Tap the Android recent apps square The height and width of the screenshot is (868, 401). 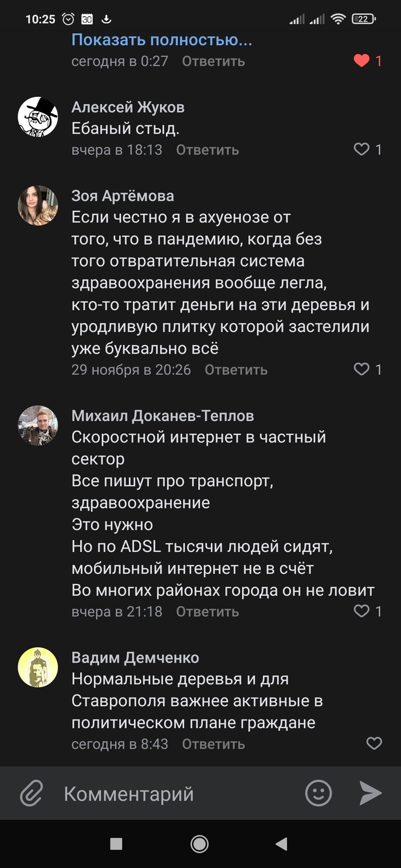pyautogui.click(x=116, y=843)
